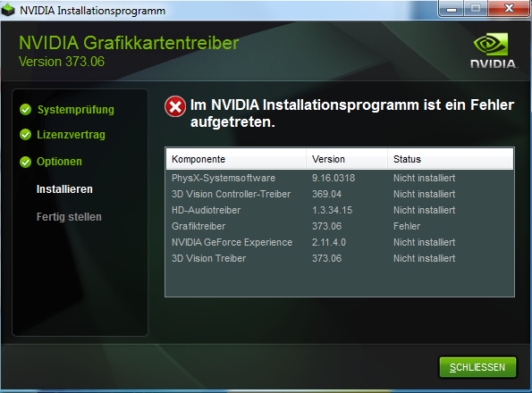Select the Lizenzvertrag step
Viewport: 532px width, 393px height.
tap(71, 135)
